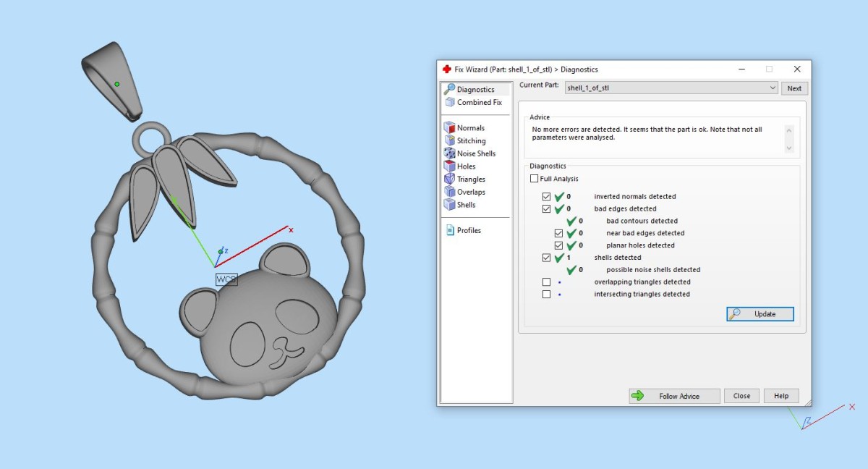Click the Follow Advice button
The image size is (868, 469).
coord(674,396)
